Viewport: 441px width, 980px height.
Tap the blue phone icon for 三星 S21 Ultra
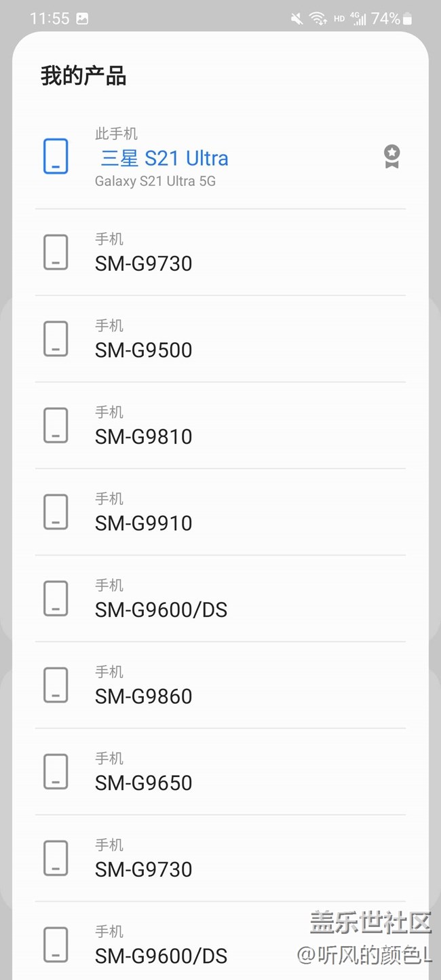pyautogui.click(x=56, y=157)
